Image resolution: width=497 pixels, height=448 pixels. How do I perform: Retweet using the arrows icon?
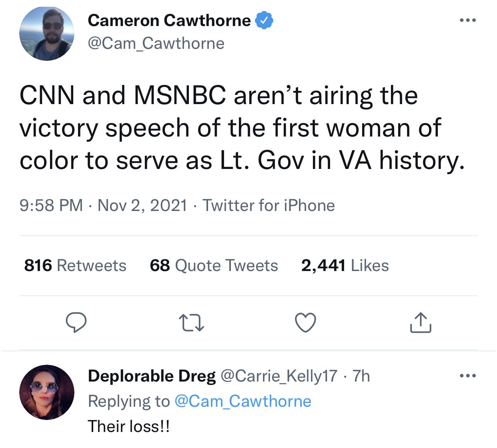(191, 323)
